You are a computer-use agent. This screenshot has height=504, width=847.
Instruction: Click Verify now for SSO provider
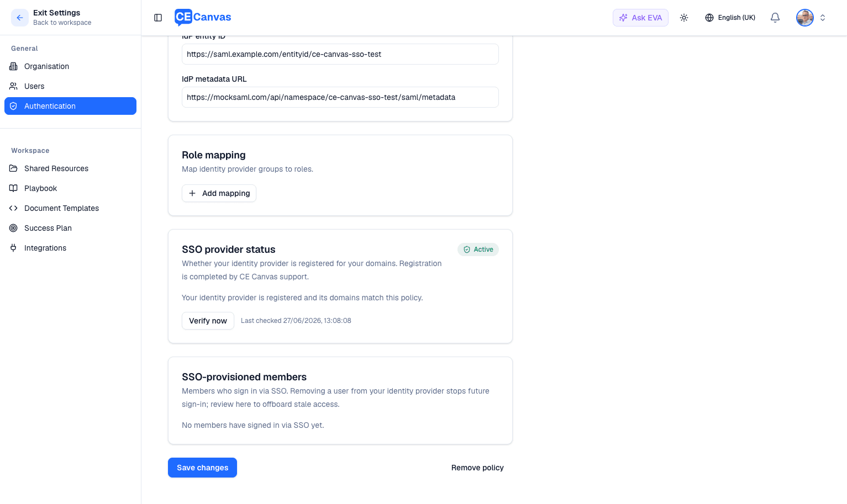click(x=208, y=321)
